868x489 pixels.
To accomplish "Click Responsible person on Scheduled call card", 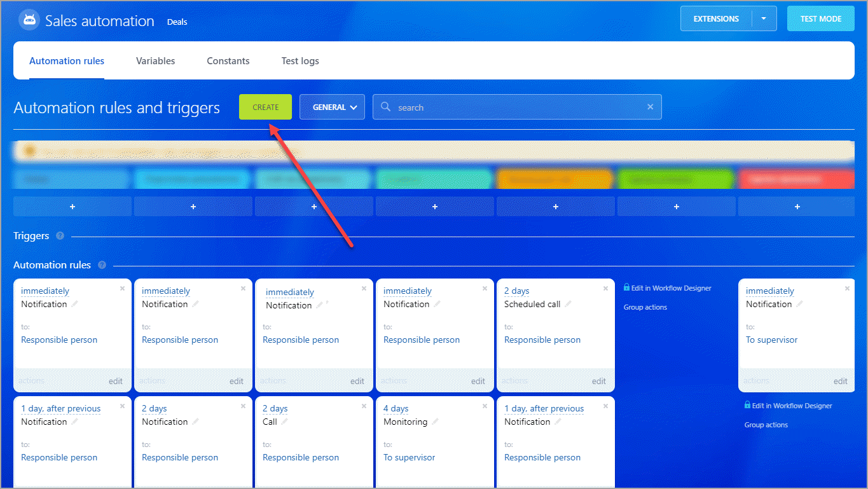I will (x=542, y=340).
